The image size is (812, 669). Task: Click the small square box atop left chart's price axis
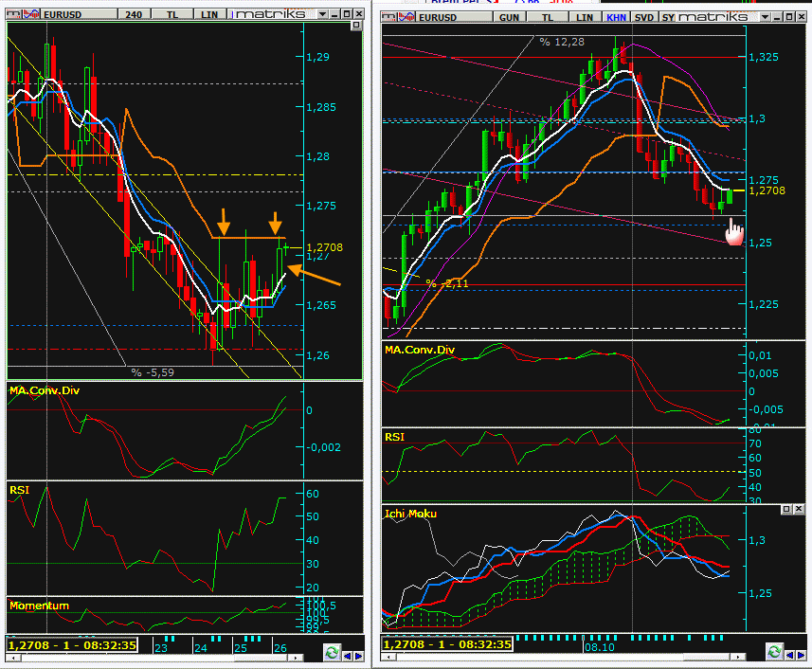(356, 27)
